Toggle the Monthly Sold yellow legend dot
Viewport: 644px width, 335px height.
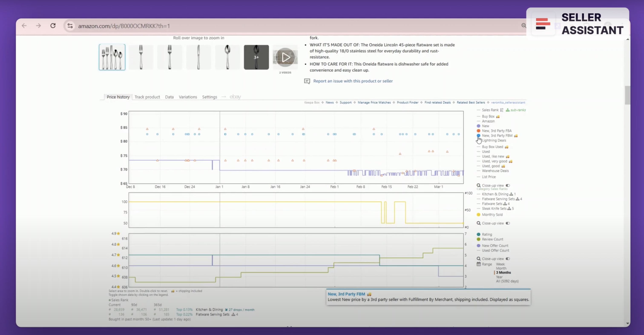pos(479,215)
